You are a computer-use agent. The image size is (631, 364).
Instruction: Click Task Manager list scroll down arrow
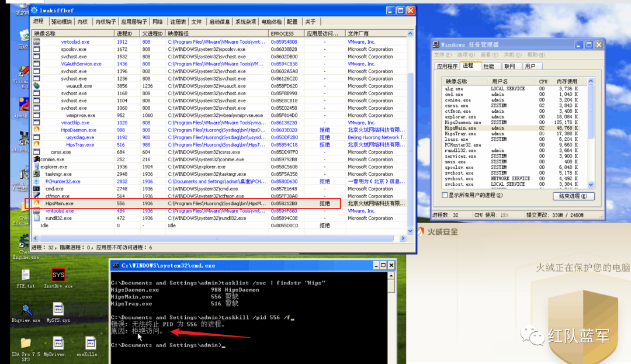pos(591,185)
